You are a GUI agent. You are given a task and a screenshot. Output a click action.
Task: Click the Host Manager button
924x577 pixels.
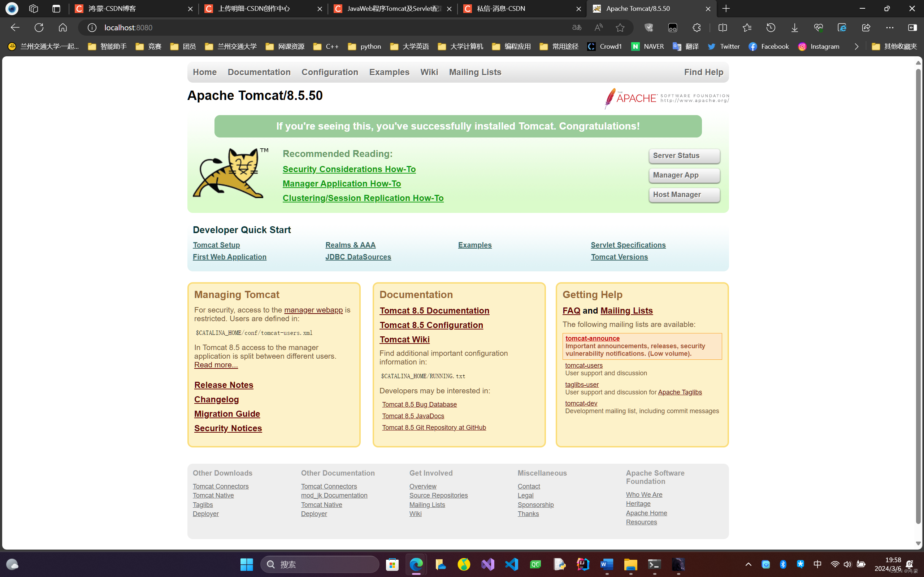point(684,194)
